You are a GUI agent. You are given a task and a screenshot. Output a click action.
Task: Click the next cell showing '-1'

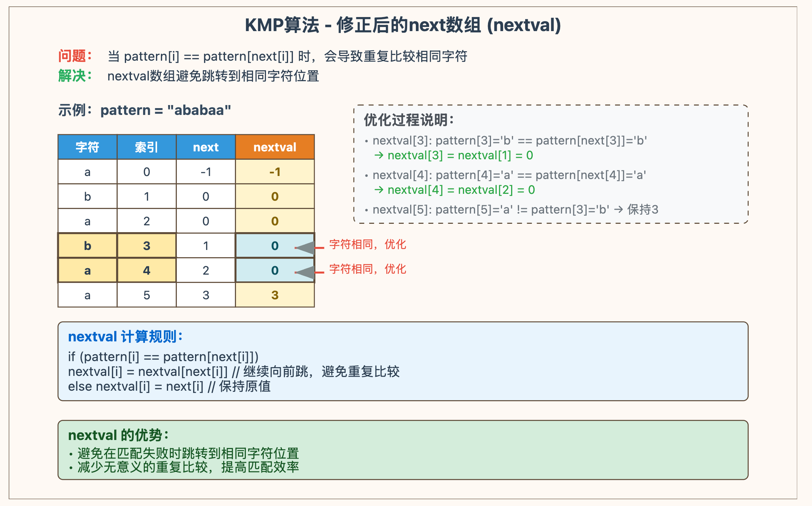pos(206,172)
